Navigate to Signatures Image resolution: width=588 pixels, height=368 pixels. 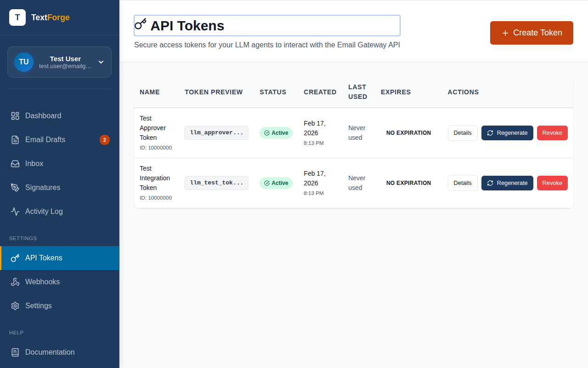point(60,188)
